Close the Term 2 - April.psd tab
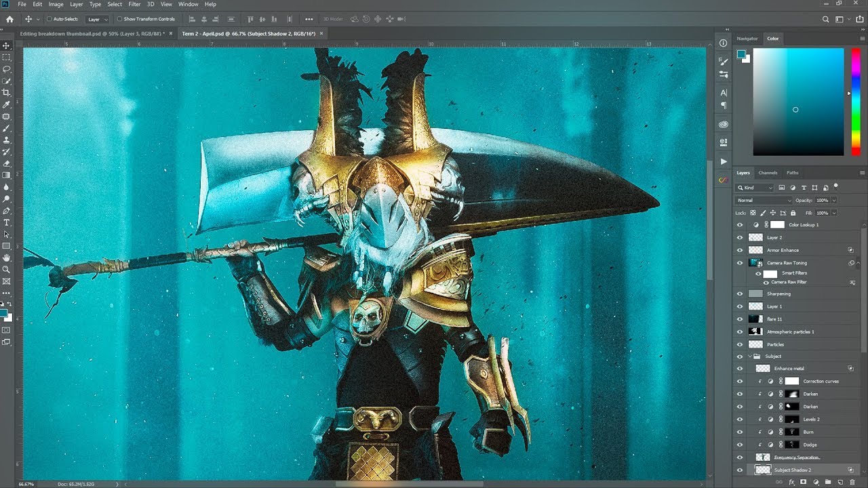This screenshot has width=868, height=488. [321, 33]
